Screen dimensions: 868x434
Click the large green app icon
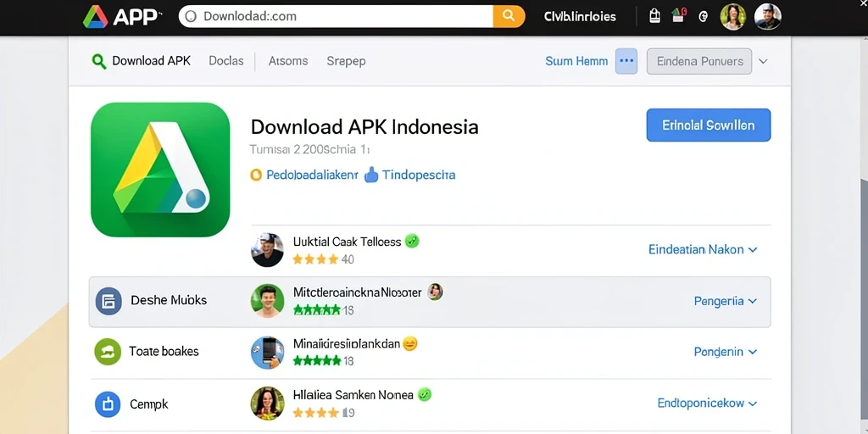tap(160, 170)
